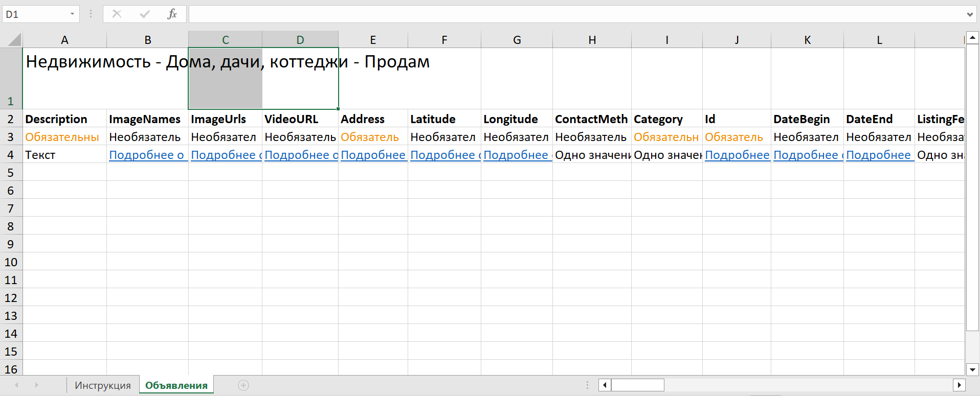The width and height of the screenshot is (980, 396).
Task: Click the Cancel entry X icon
Action: 117,14
